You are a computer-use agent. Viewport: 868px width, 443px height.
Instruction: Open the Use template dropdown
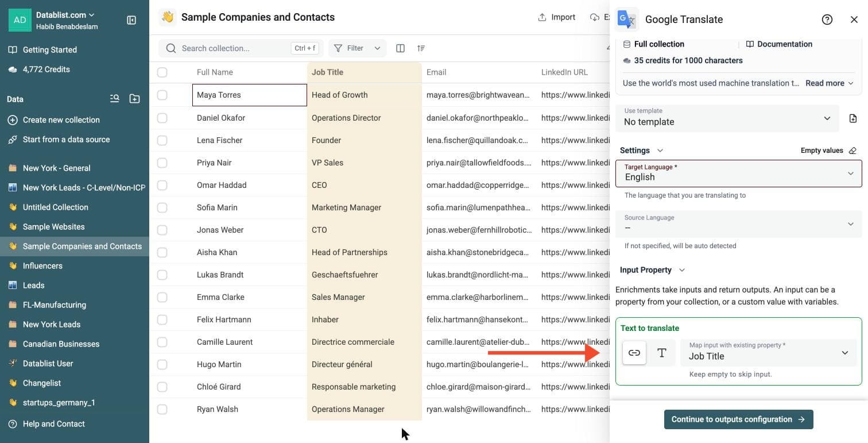727,118
